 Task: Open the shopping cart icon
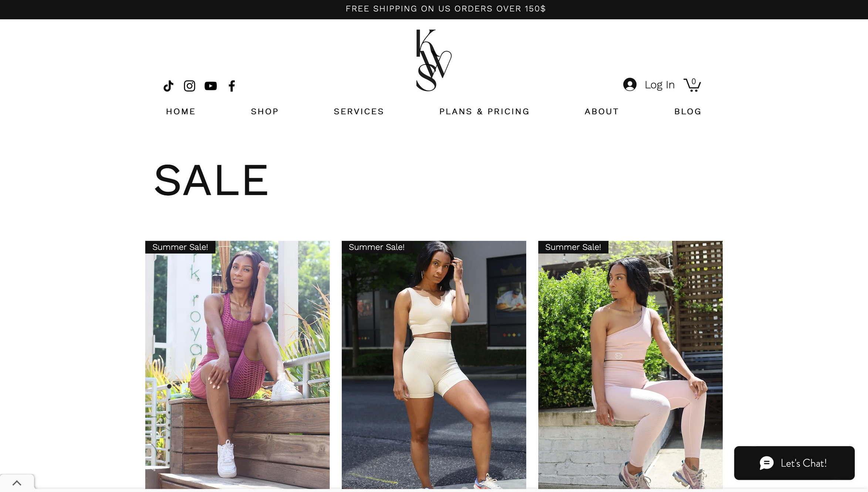pos(692,85)
